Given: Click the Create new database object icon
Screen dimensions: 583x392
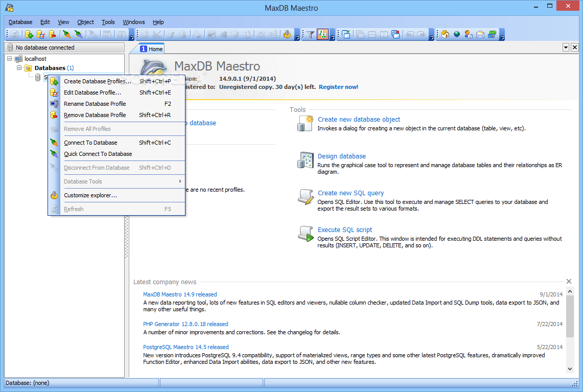Looking at the screenshot, I should point(305,123).
